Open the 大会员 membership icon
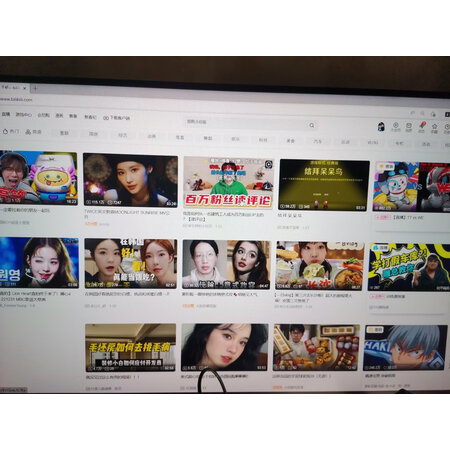This screenshot has width=450, height=450. [396, 127]
